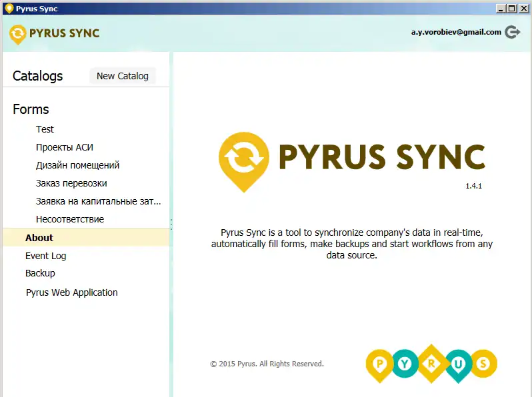Go to the Backup section
This screenshot has width=532, height=397.
click(40, 273)
